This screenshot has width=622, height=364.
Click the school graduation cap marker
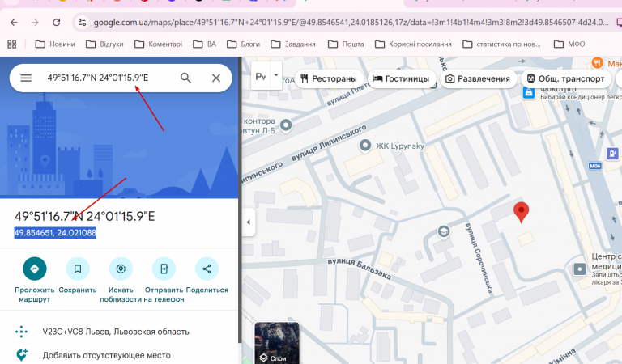tap(444, 231)
